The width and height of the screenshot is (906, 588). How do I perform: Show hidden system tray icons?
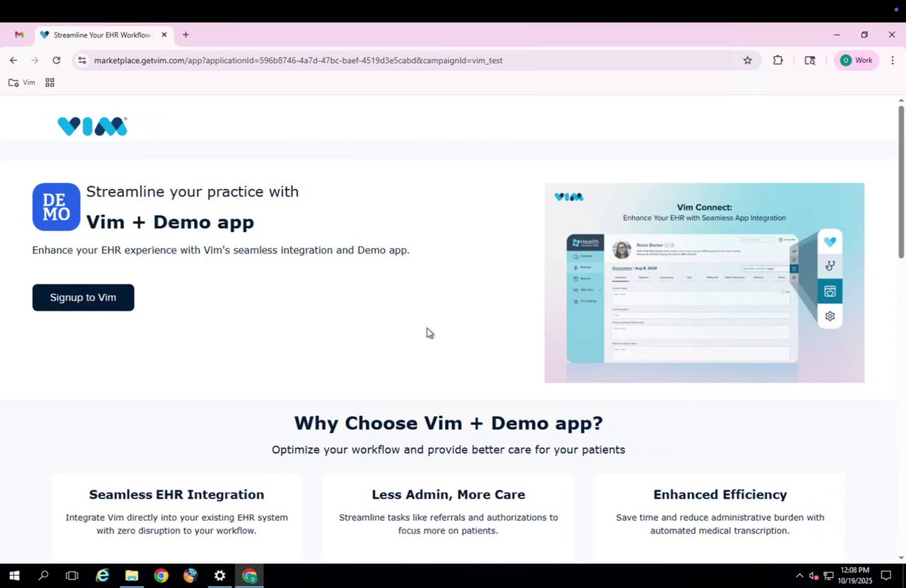[800, 576]
